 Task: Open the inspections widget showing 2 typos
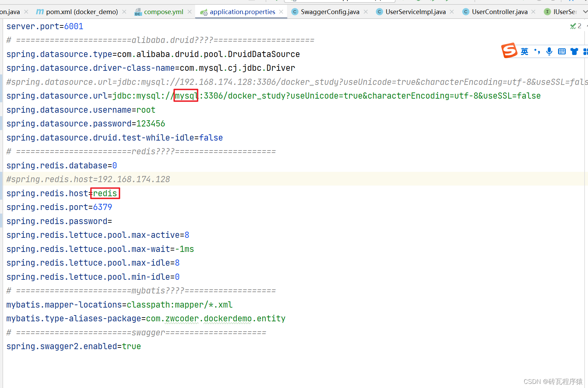coord(576,26)
